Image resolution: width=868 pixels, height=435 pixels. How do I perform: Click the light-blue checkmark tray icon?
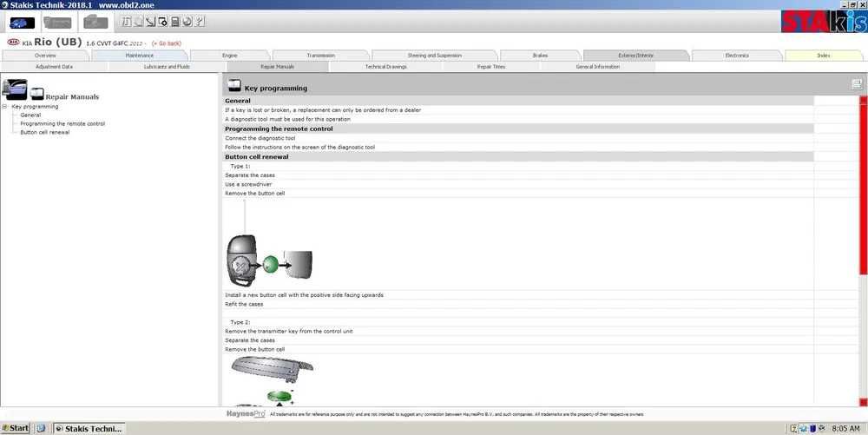tap(803, 428)
